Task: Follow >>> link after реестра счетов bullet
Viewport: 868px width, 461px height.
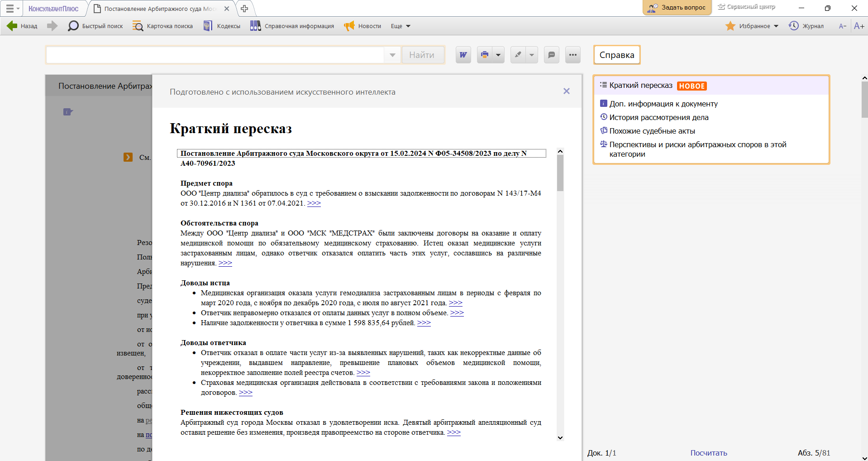Action: point(363,373)
